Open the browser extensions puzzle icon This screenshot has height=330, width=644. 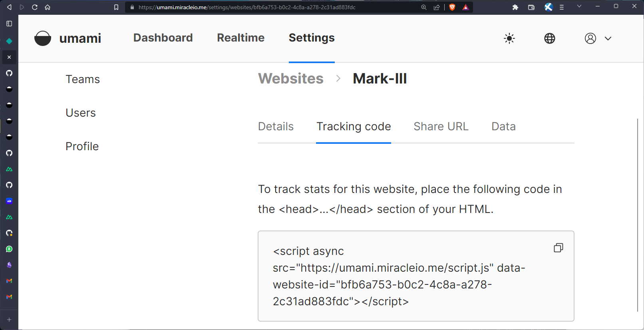click(x=515, y=7)
